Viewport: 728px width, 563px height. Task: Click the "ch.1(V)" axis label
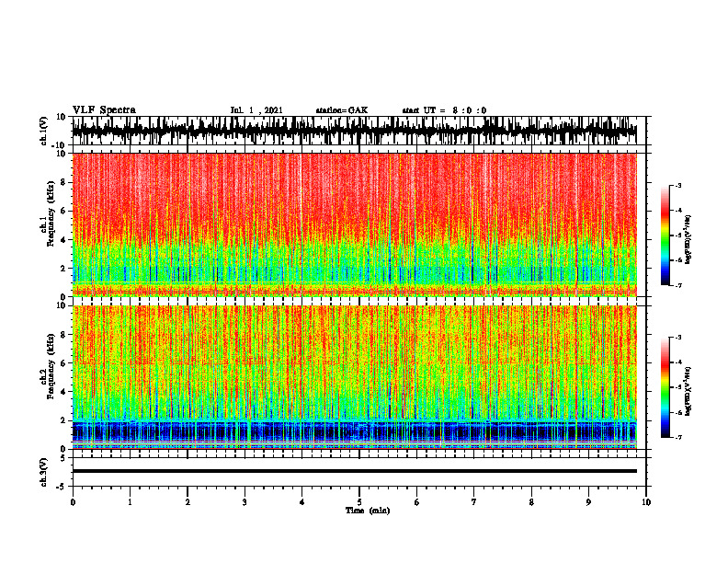[x=44, y=131]
